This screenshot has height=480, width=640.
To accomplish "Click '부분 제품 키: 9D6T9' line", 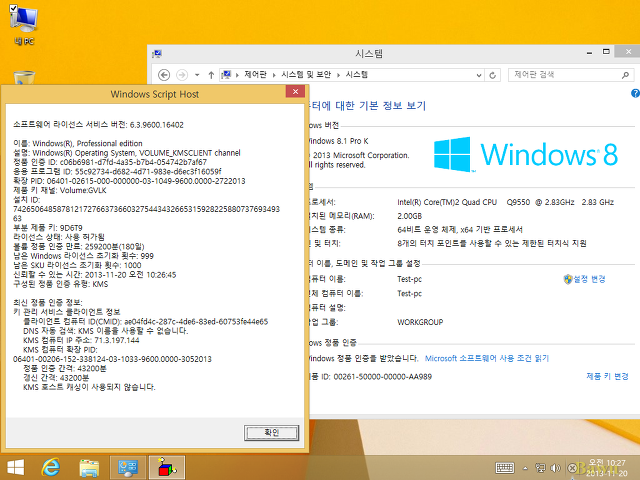I will 48,227.
